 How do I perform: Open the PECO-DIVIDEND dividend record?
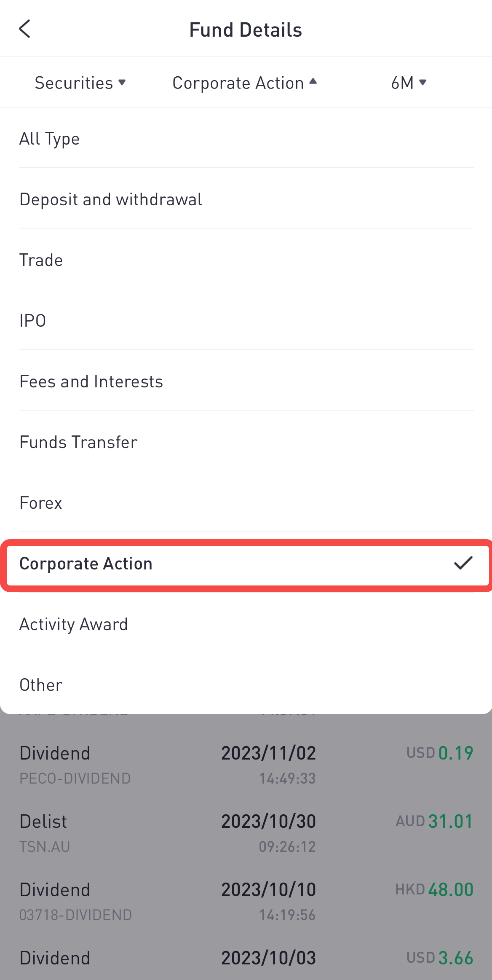246,765
